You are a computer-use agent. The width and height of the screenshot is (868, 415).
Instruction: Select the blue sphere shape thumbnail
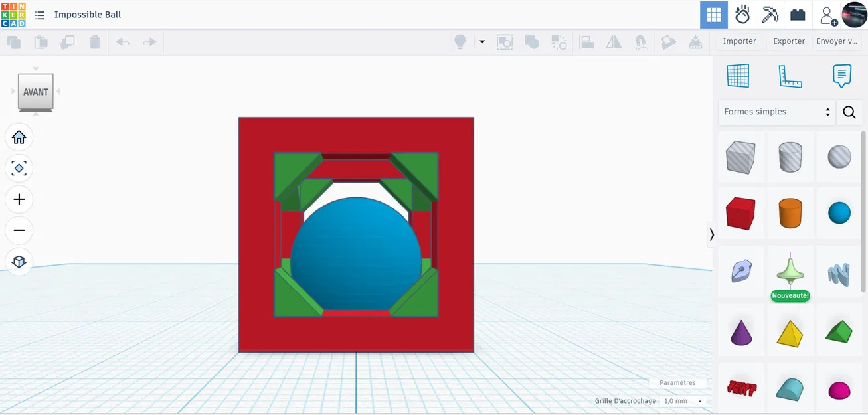(x=839, y=213)
